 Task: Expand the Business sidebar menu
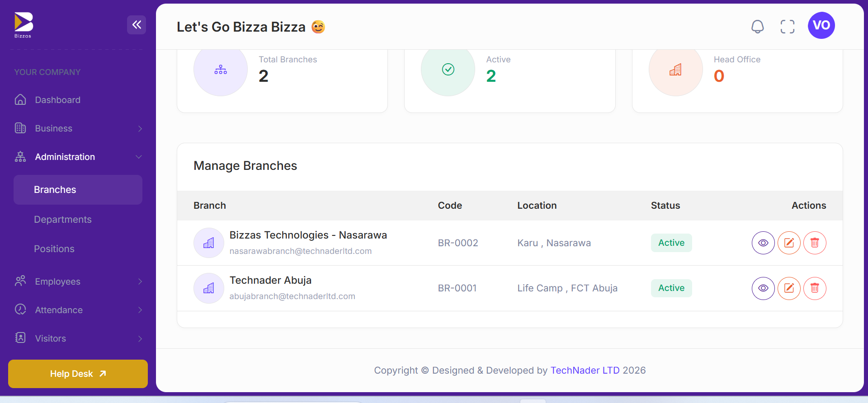(78, 128)
